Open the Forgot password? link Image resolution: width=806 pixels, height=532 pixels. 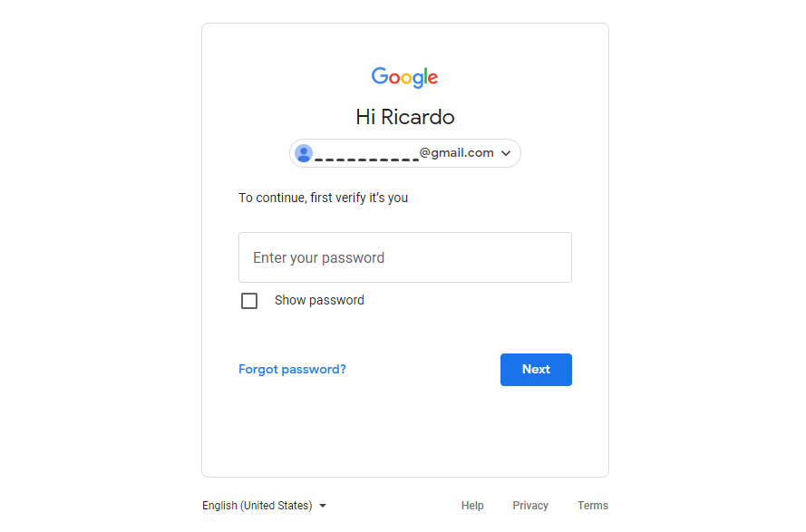[x=292, y=369]
